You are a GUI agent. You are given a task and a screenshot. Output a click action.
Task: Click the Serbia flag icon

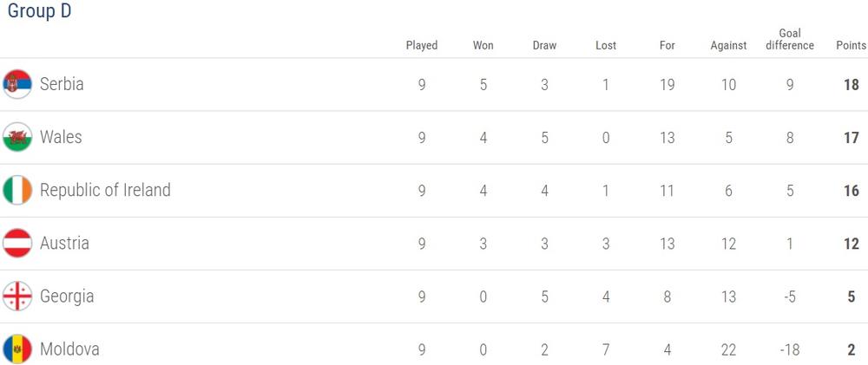17,84
